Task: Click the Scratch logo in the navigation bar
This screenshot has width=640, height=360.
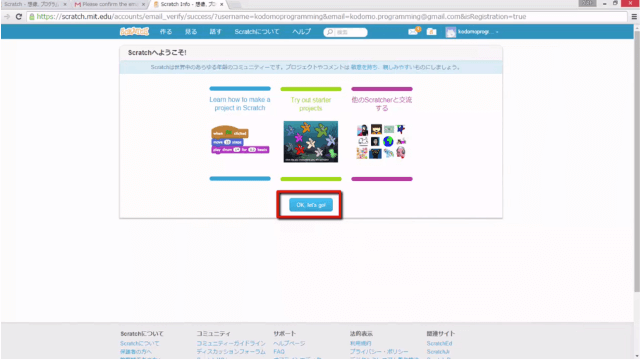Action: click(134, 31)
